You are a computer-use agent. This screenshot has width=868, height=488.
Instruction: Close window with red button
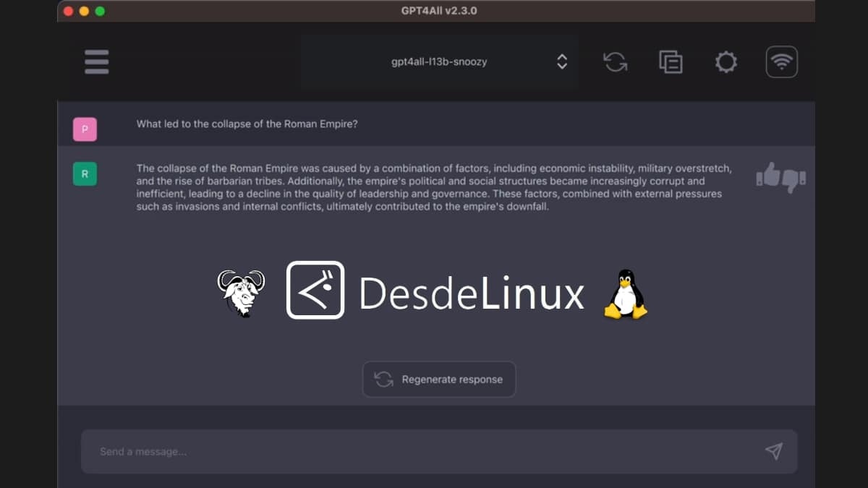click(x=69, y=11)
